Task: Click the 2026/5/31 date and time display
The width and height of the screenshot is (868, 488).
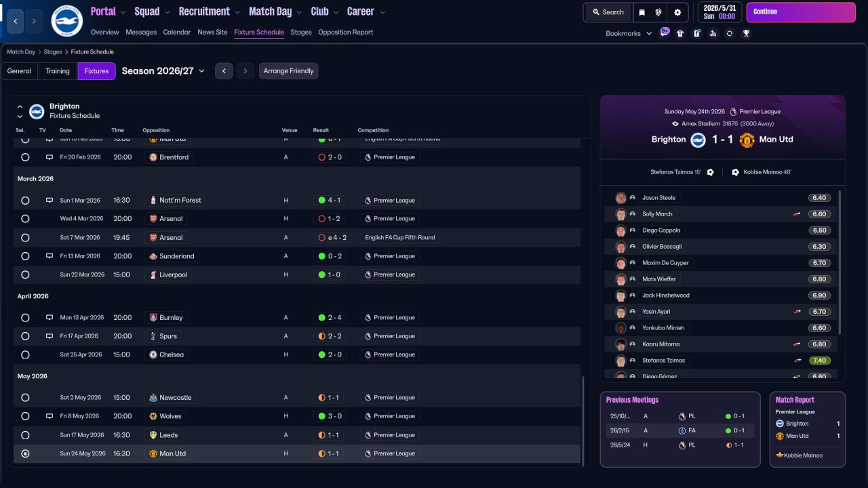Action: (x=719, y=12)
